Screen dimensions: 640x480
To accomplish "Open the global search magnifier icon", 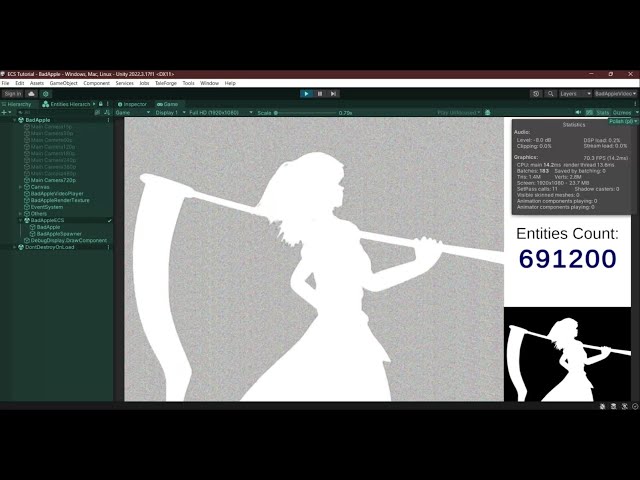I will 551,94.
